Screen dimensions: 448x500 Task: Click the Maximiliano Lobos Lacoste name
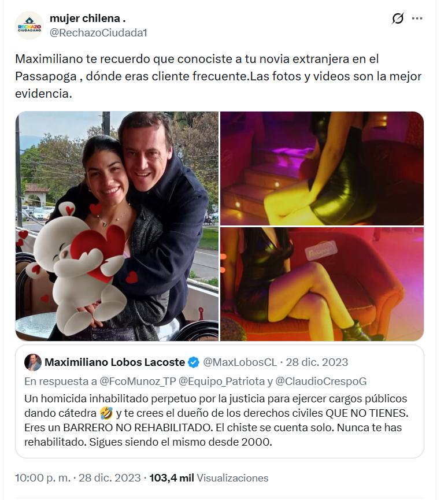point(115,362)
